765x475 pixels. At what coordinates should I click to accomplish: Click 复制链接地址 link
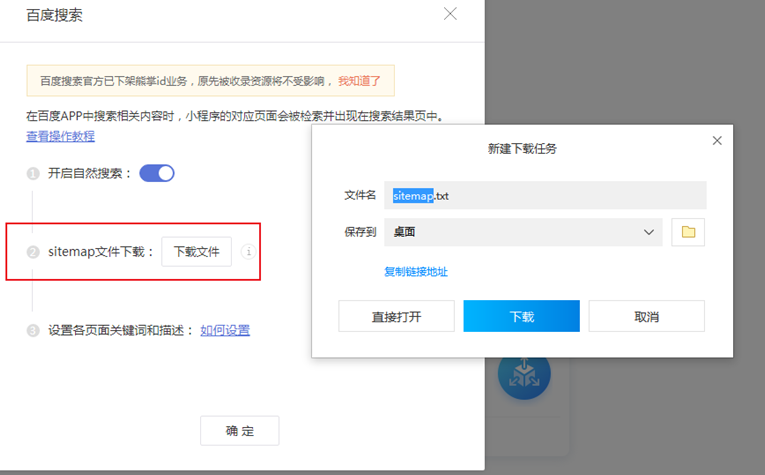pos(416,272)
